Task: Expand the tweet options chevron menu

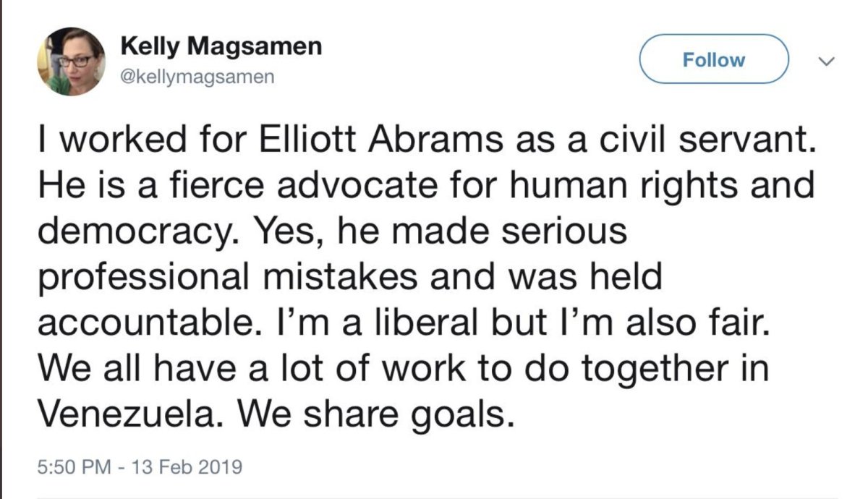Action: coord(829,61)
